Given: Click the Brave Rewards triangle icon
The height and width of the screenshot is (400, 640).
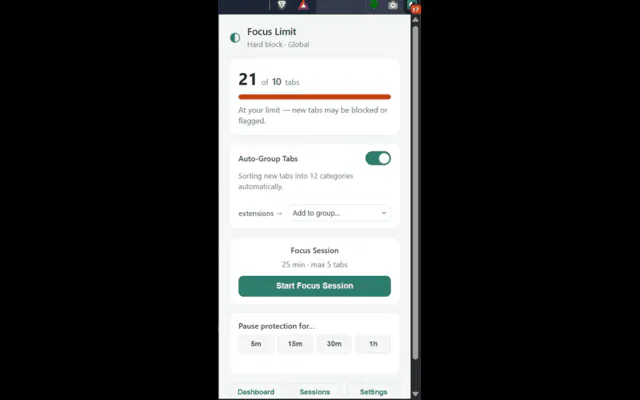Looking at the screenshot, I should 303,5.
